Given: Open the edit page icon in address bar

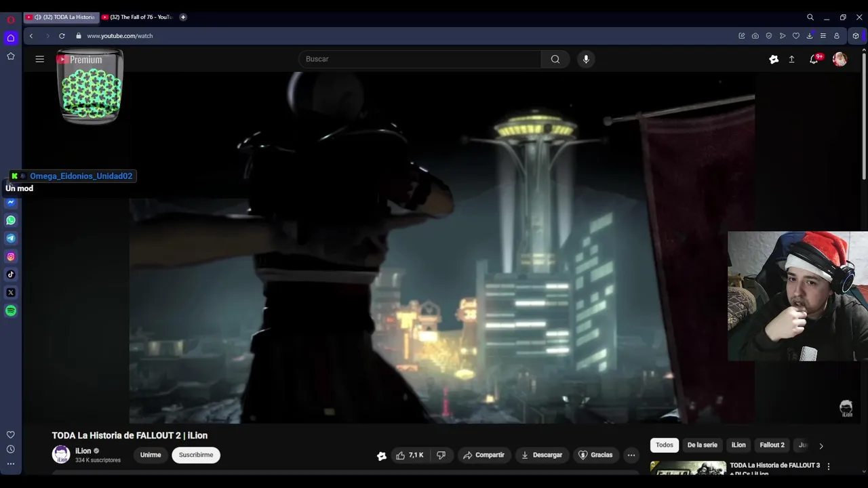Looking at the screenshot, I should click(x=742, y=36).
